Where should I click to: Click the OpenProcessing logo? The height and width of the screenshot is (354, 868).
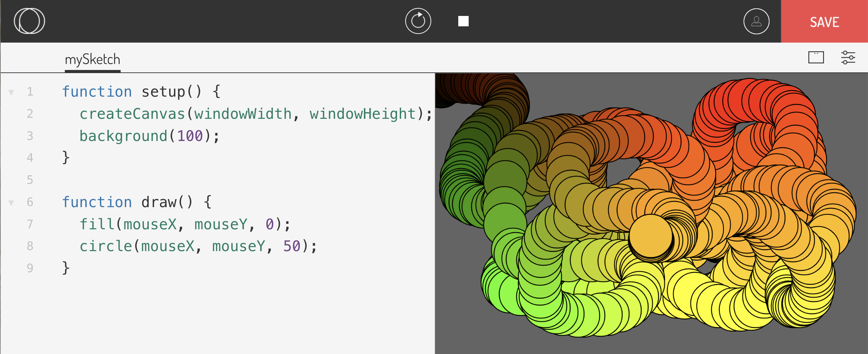click(x=29, y=21)
